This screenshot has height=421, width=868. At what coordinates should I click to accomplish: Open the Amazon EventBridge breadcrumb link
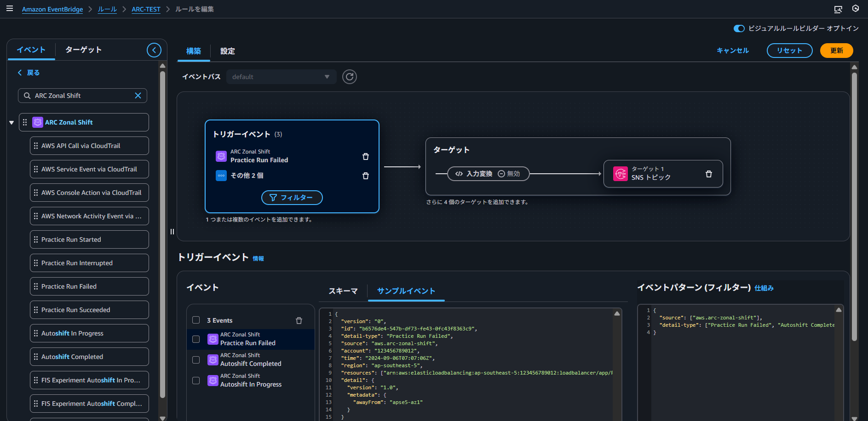pyautogui.click(x=52, y=9)
